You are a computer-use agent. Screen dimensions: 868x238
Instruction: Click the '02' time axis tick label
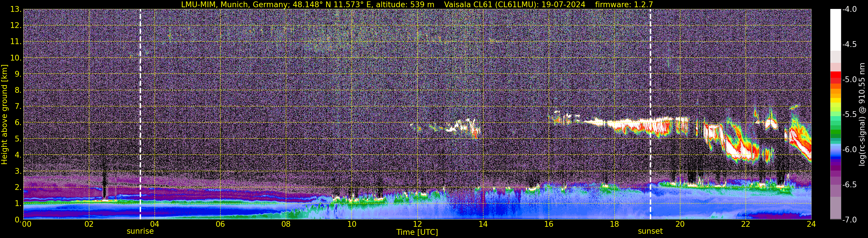[89, 224]
